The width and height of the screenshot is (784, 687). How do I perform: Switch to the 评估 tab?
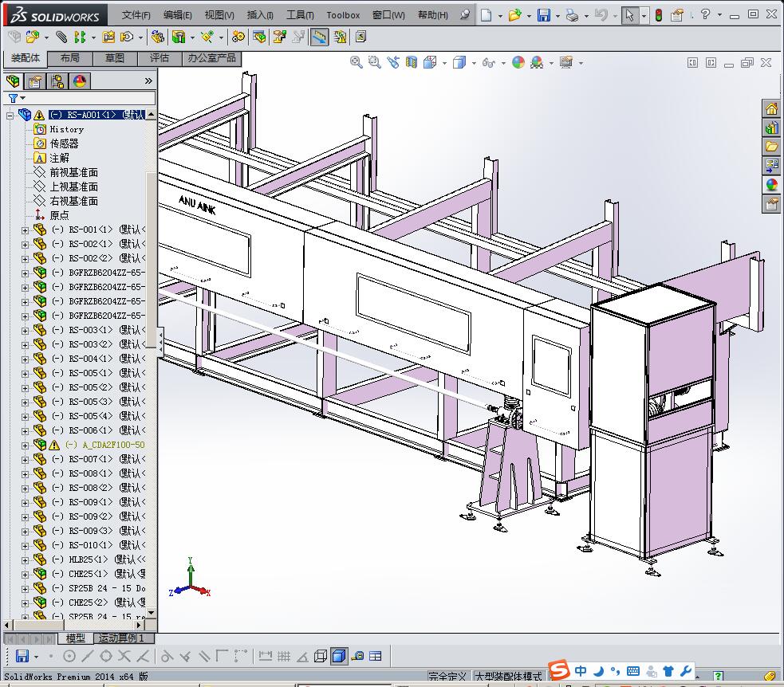point(160,58)
